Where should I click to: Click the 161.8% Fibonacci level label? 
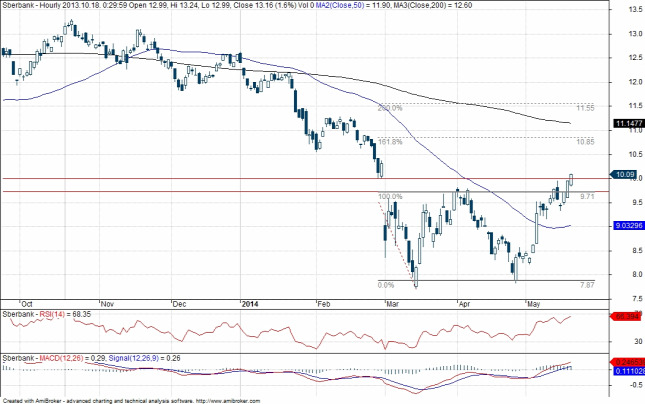click(390, 142)
